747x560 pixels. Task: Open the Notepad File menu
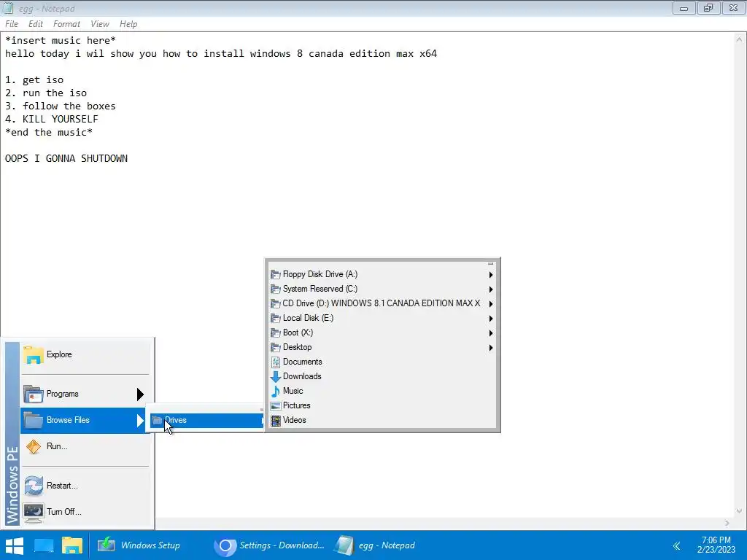pyautogui.click(x=12, y=24)
